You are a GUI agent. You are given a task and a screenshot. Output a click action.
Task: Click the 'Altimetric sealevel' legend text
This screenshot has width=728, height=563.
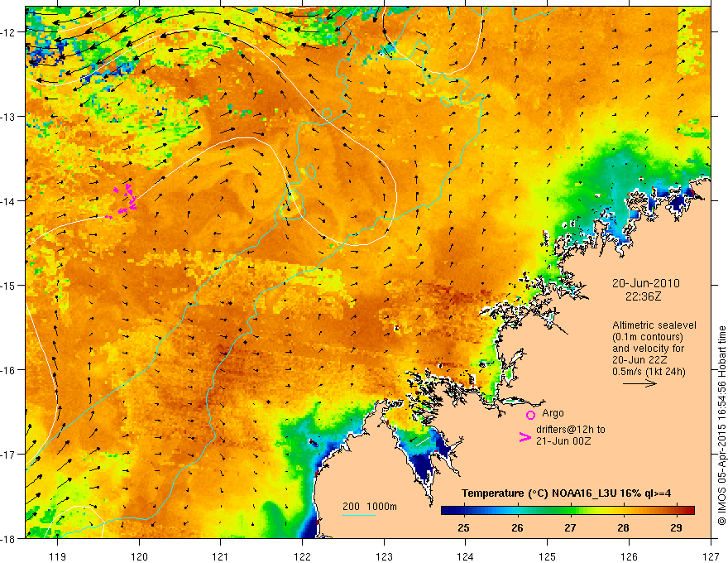pyautogui.click(x=654, y=325)
